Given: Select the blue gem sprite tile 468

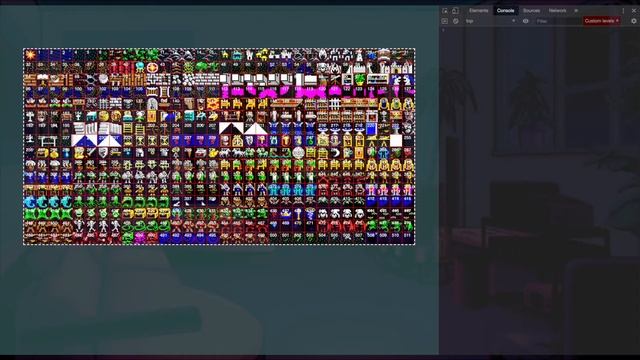Looking at the screenshot, I should pyautogui.click(x=274, y=226).
